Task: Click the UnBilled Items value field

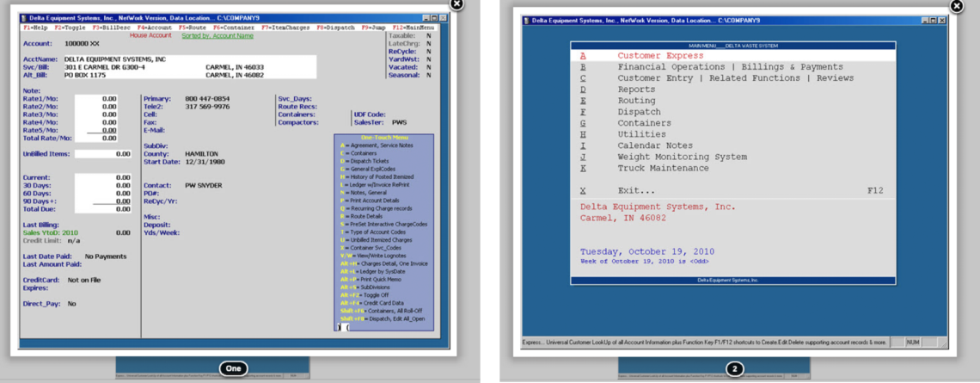Action: [102, 154]
